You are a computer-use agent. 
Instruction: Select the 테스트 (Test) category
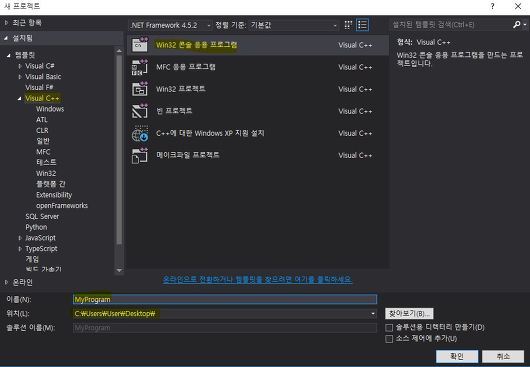pyautogui.click(x=46, y=162)
